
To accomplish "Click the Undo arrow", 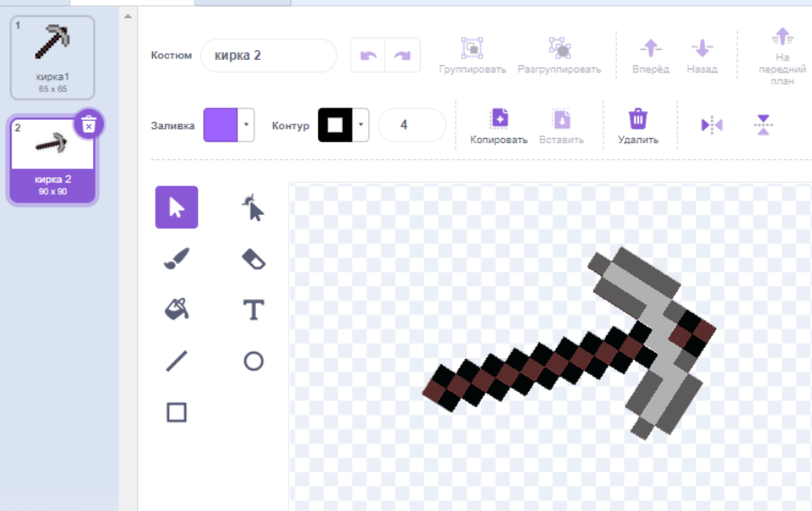I will [x=368, y=55].
